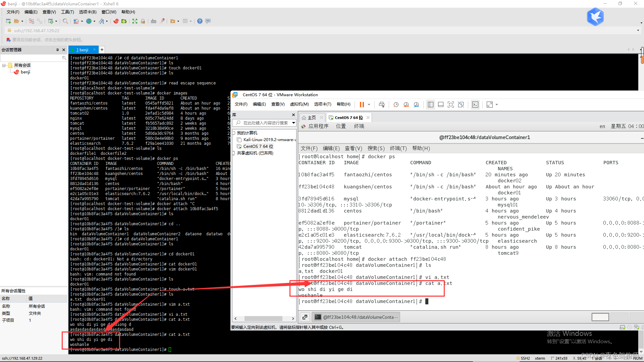This screenshot has height=362, width=644.
Task: Collapse the 所有会话 tree node
Action: point(4,65)
